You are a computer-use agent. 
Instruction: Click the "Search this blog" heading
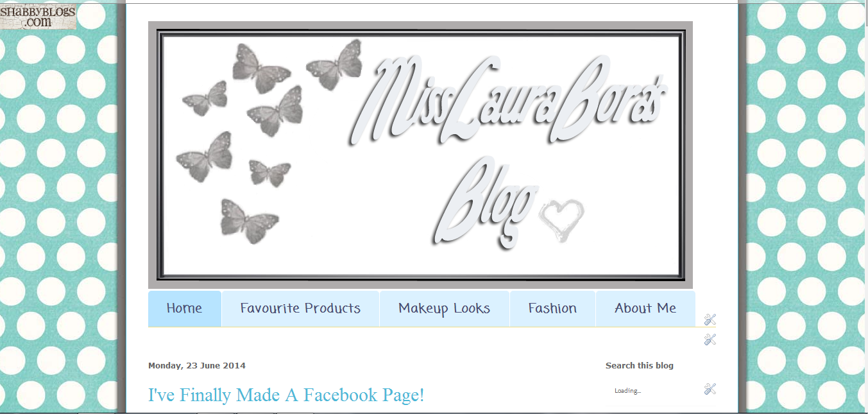pyautogui.click(x=640, y=366)
